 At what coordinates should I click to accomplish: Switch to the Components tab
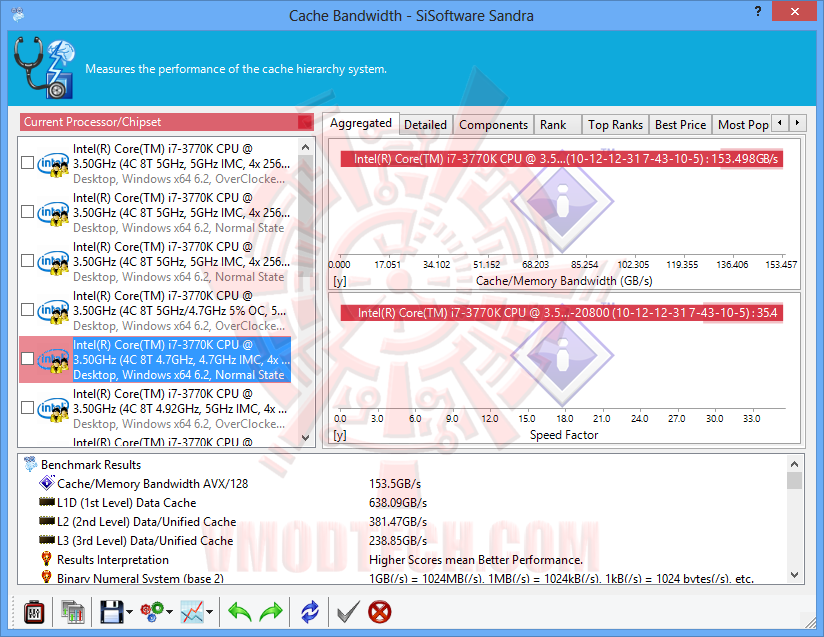[493, 125]
